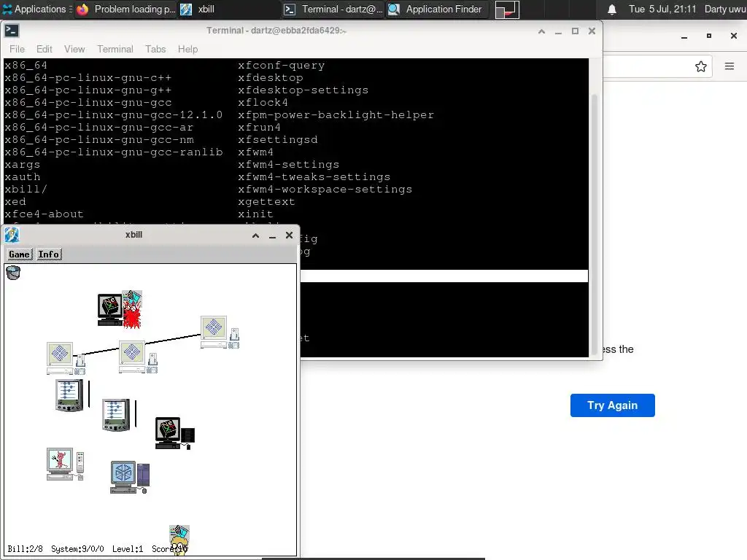Switch to the Application Finder taskbar item
Image resolution: width=747 pixels, height=560 pixels.
[436, 9]
